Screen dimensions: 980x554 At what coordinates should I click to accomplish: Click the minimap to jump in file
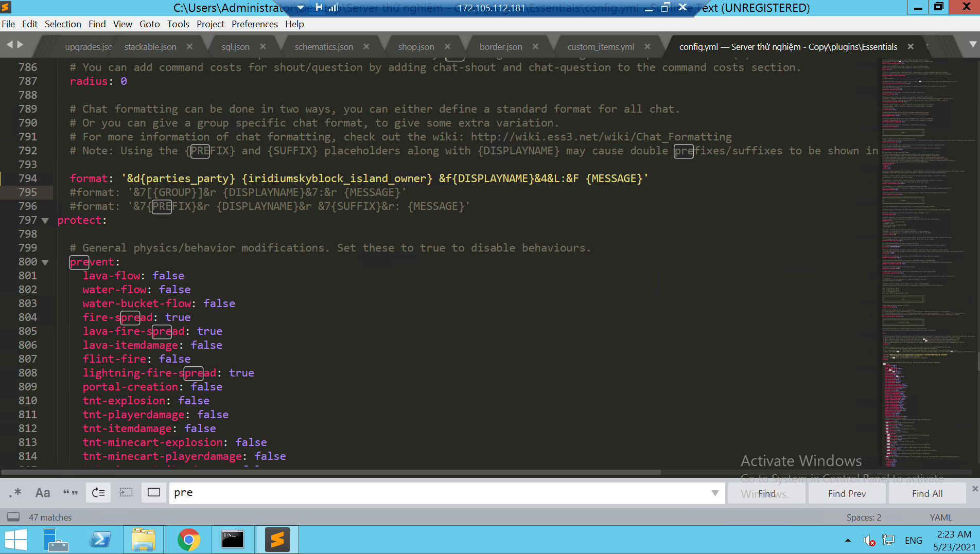pos(928,262)
